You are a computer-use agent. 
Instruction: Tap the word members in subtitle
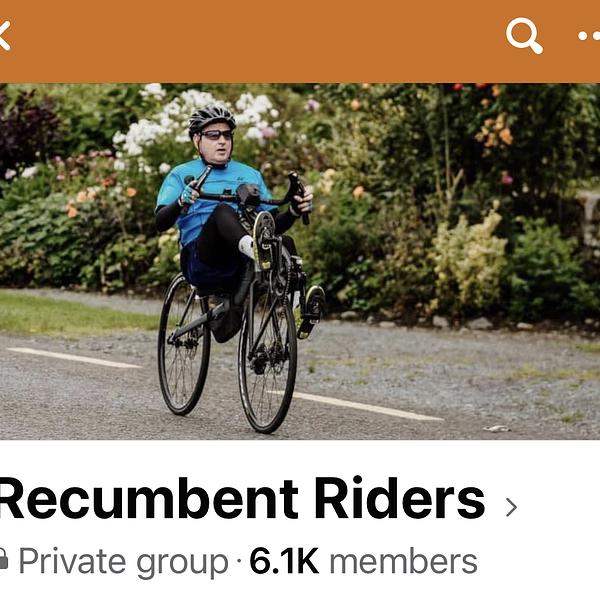pyautogui.click(x=403, y=562)
